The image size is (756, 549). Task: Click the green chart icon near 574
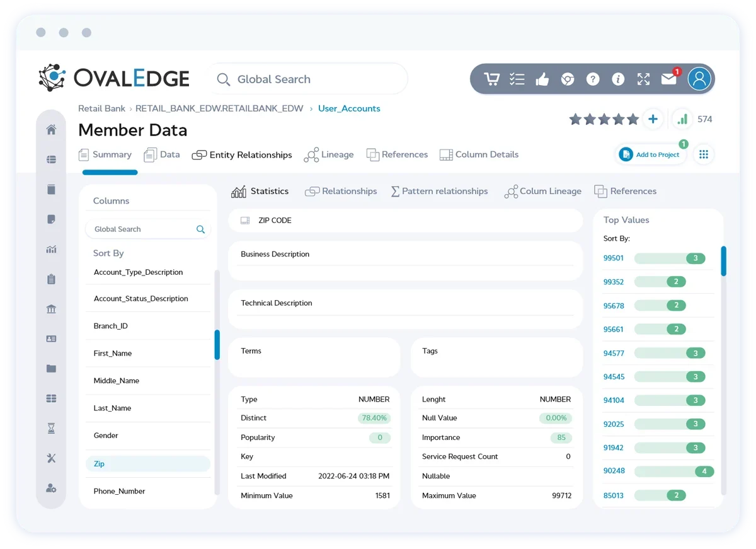[x=682, y=118]
